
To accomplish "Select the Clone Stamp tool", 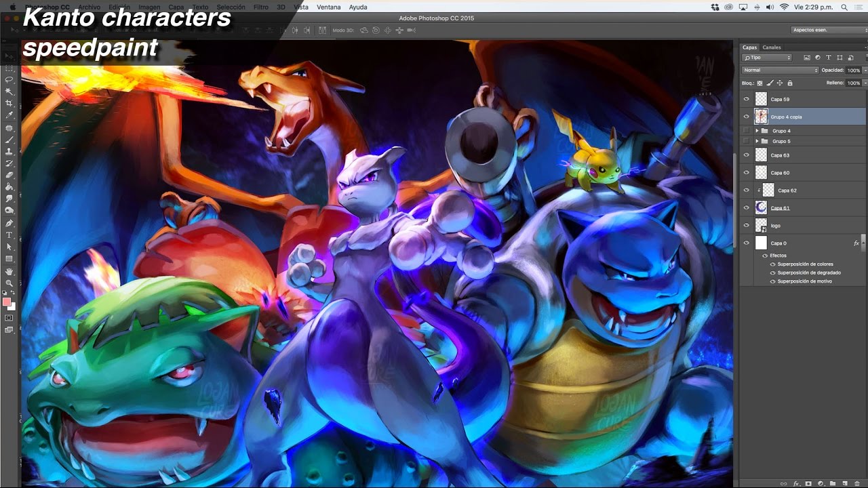I will click(9, 151).
